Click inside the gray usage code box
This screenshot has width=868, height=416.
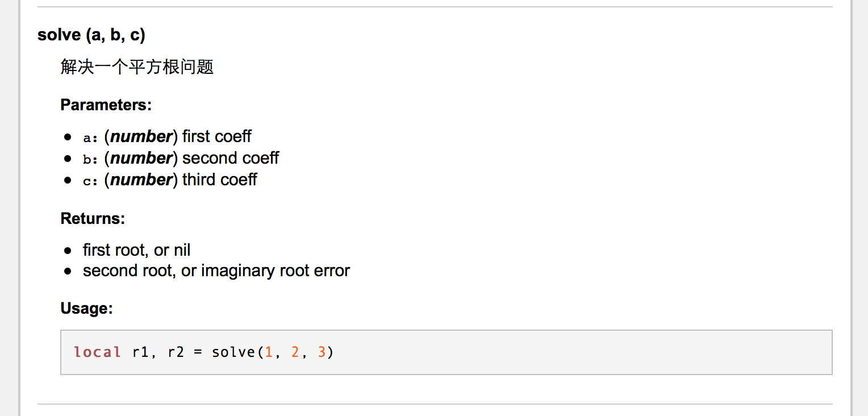click(446, 352)
